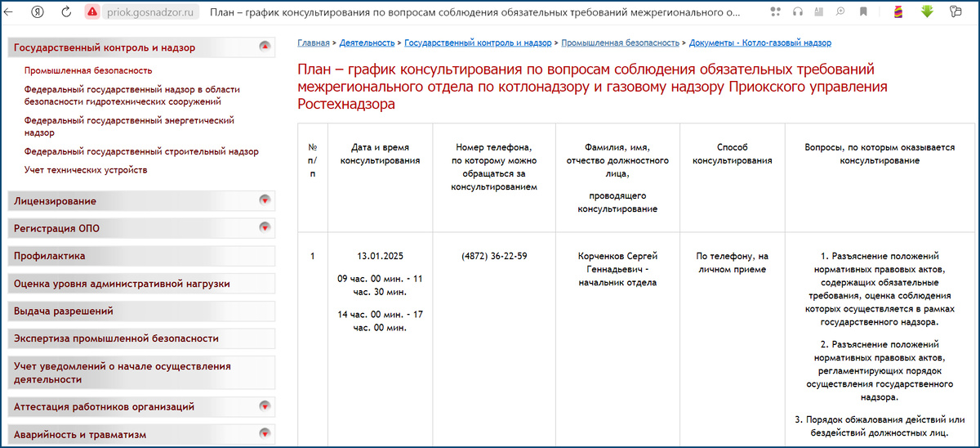
Task: Click Промышленная безопасность breadcrumb link
Action: (x=621, y=43)
